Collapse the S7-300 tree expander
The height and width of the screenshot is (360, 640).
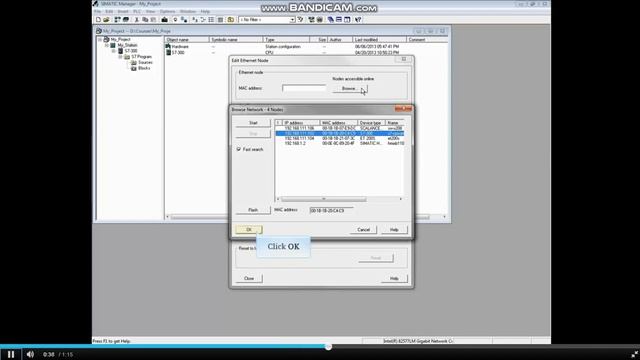click(x=114, y=51)
